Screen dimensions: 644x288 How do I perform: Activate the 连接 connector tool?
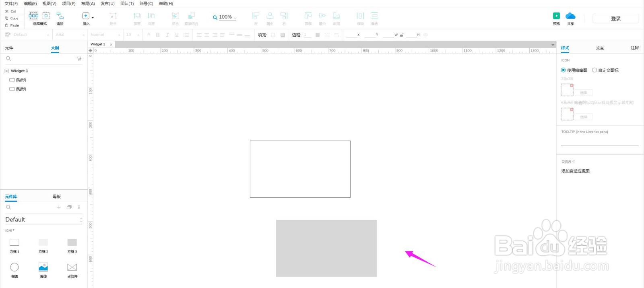(x=60, y=16)
